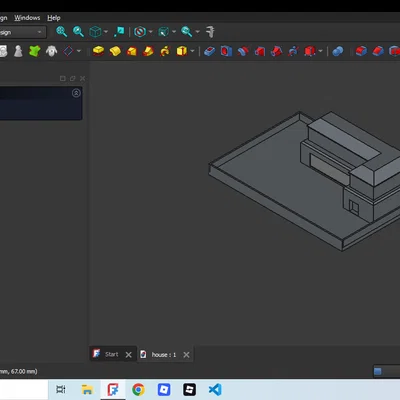
Task: Click the zoom magnifier dropdown icon
Action: point(186,32)
